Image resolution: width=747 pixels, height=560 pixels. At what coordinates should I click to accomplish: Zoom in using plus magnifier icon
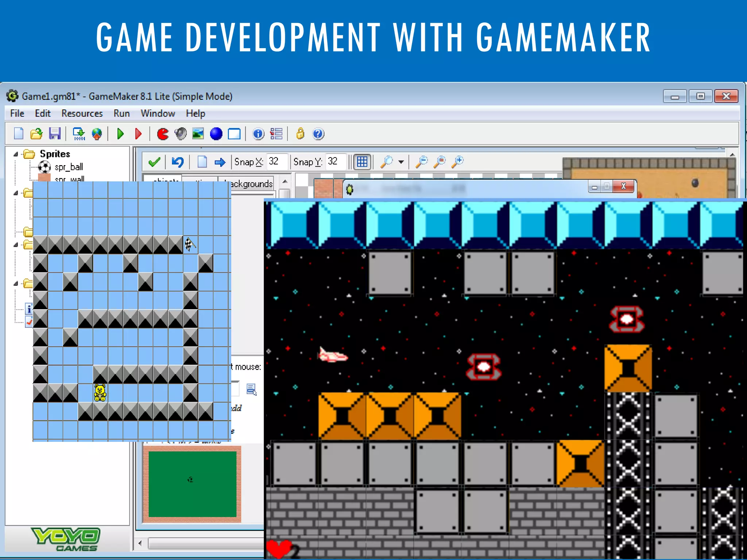pyautogui.click(x=457, y=162)
